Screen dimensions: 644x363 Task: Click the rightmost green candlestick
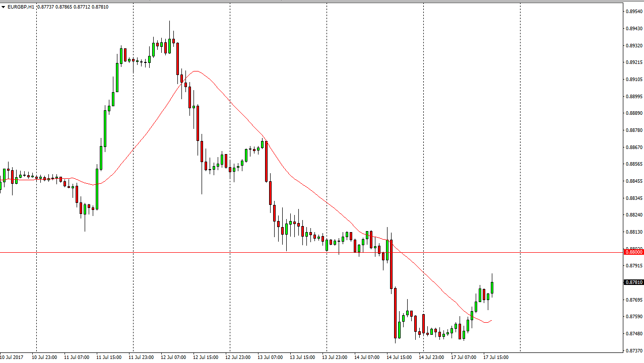coord(492,287)
